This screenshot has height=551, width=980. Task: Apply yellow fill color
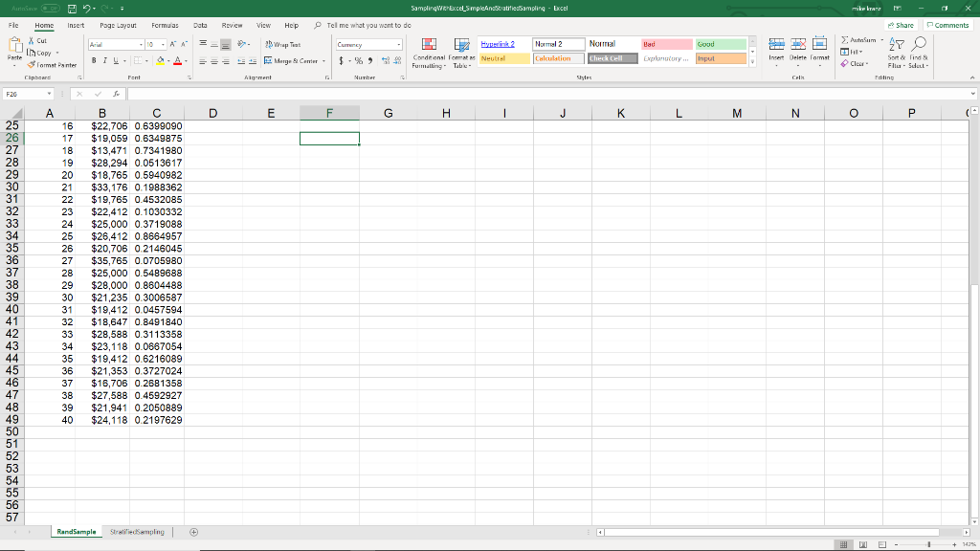coord(160,60)
